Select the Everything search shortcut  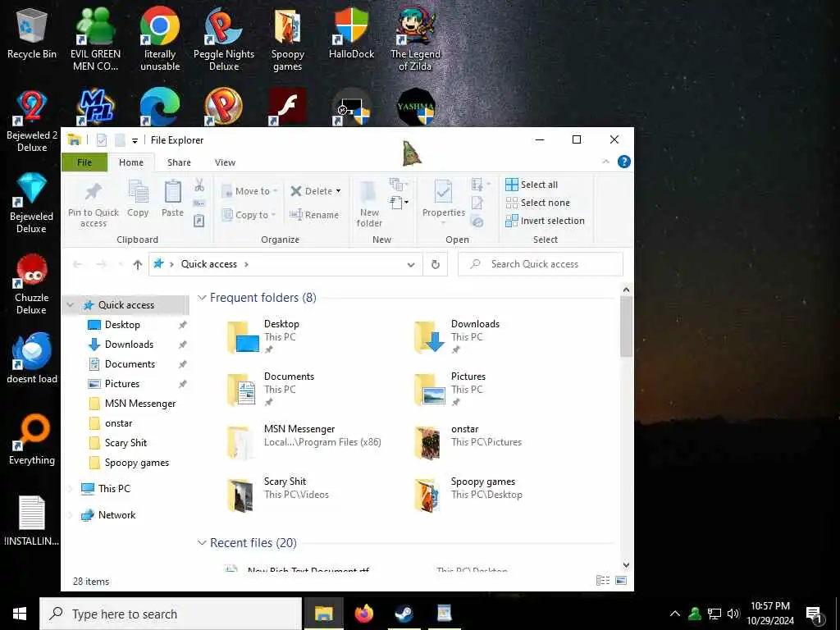point(32,440)
